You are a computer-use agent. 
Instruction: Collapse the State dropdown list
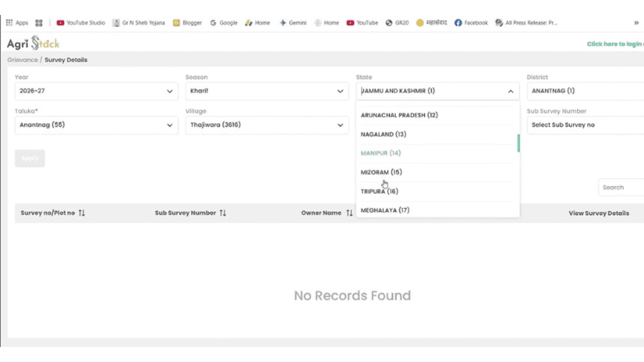coord(511,91)
